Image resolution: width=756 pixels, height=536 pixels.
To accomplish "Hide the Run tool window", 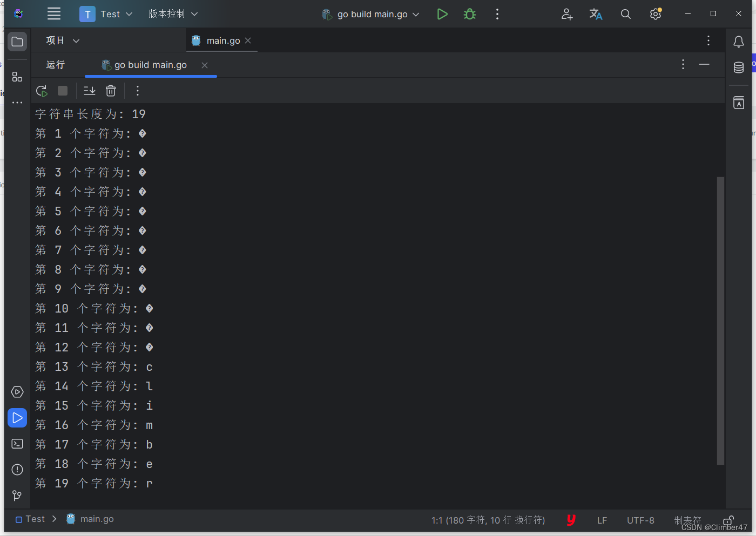I will point(704,65).
